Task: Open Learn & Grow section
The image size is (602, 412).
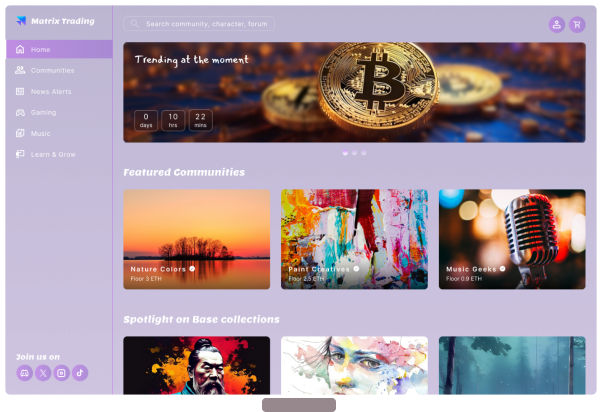Action: (59, 154)
